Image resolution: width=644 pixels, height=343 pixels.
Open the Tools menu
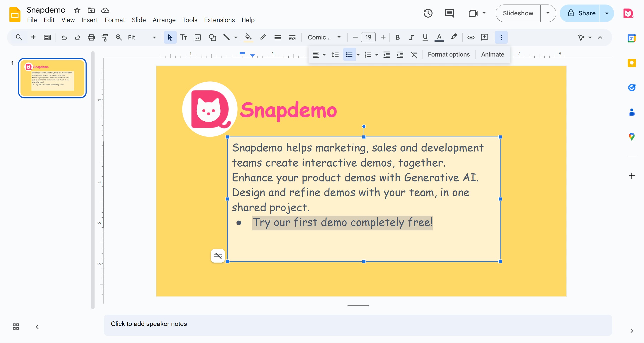(x=190, y=20)
